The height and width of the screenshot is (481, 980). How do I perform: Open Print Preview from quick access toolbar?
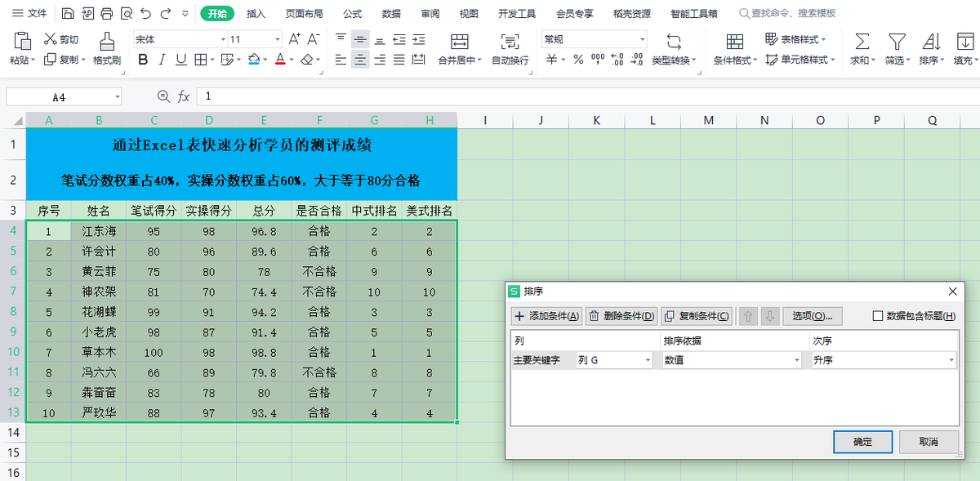point(126,13)
